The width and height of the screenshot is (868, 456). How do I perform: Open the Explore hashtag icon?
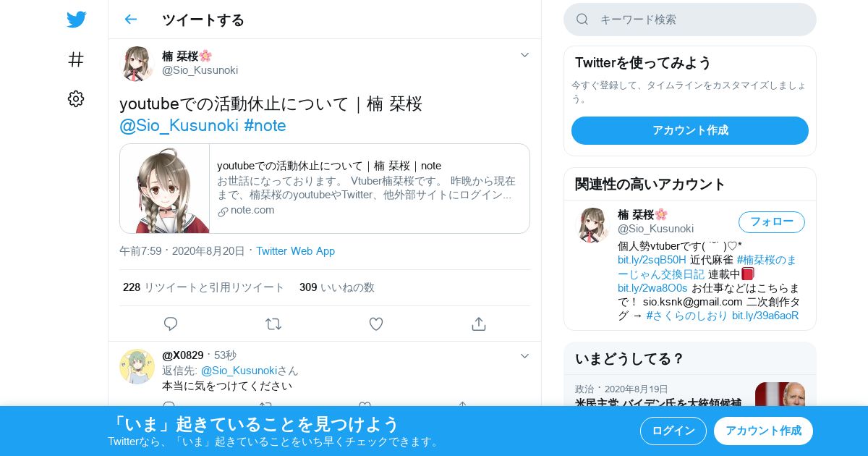point(76,59)
